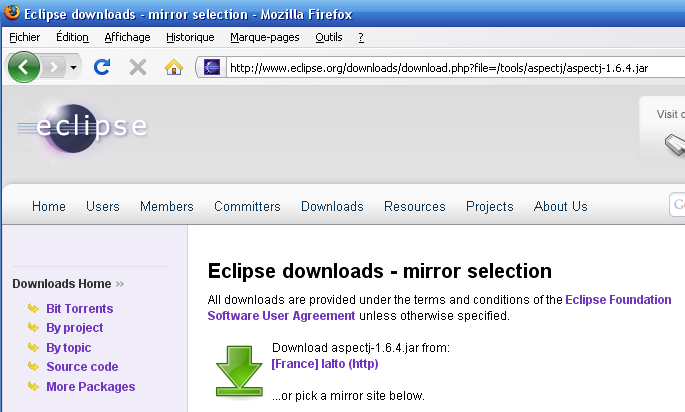This screenshot has height=412, width=685.
Task: Go to the browser Home page icon
Action: [x=173, y=67]
